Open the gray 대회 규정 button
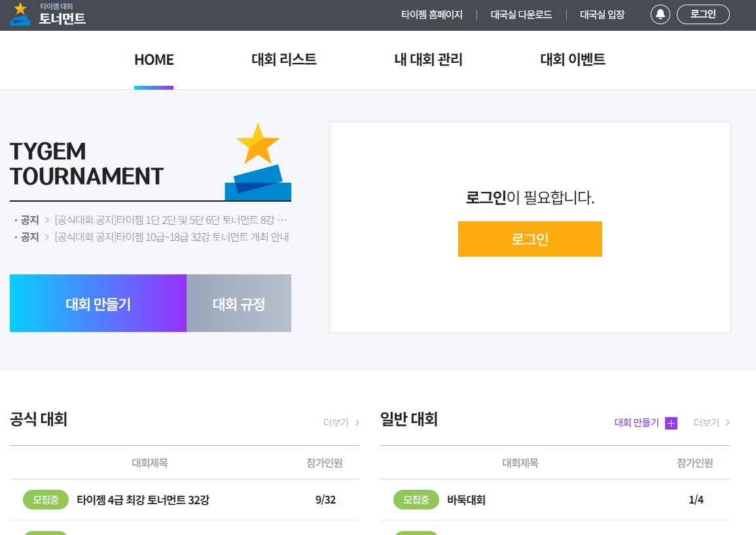Viewport: 756px width, 535px height. [x=239, y=303]
